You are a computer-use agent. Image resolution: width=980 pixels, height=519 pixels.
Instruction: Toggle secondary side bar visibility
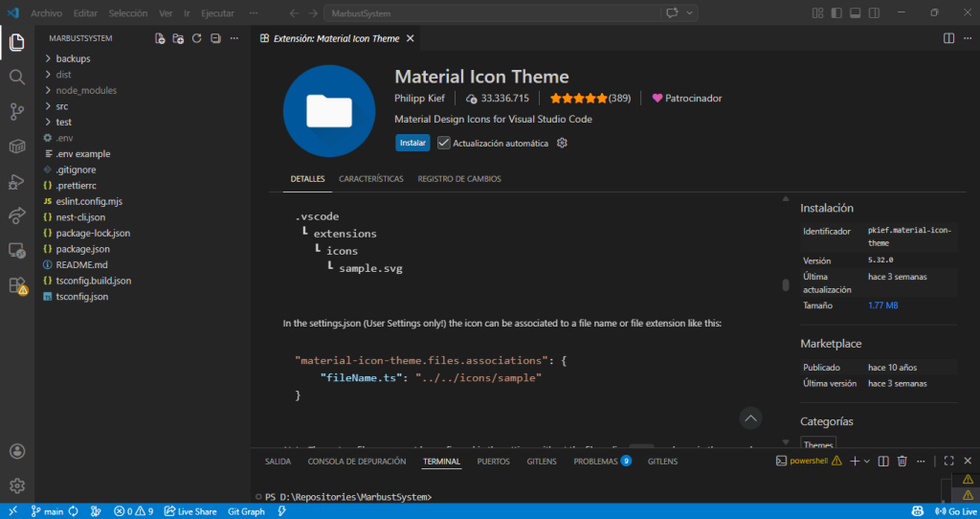[874, 13]
